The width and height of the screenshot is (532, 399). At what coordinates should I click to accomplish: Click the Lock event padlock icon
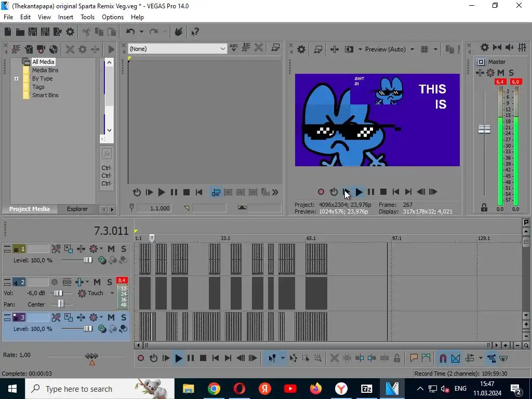click(396, 358)
